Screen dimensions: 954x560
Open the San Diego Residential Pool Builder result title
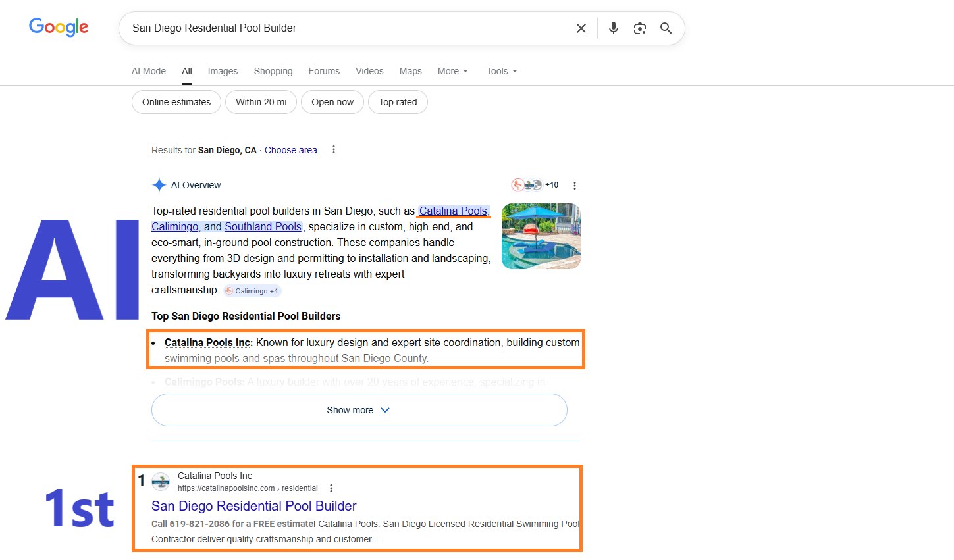(254, 506)
